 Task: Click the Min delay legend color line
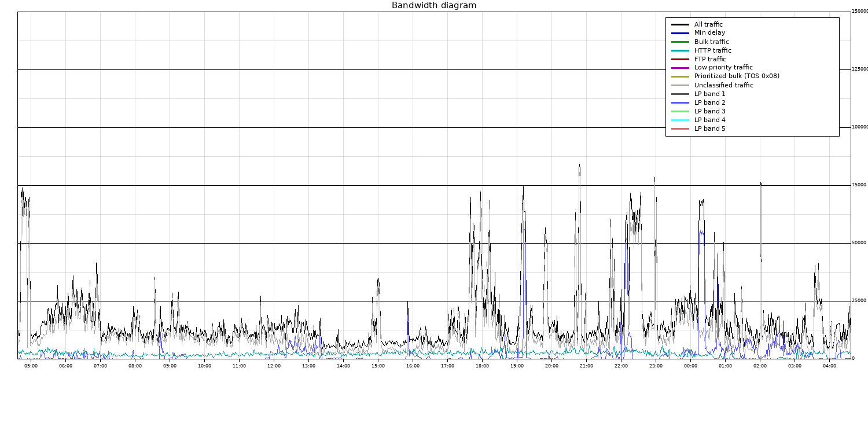coord(680,34)
